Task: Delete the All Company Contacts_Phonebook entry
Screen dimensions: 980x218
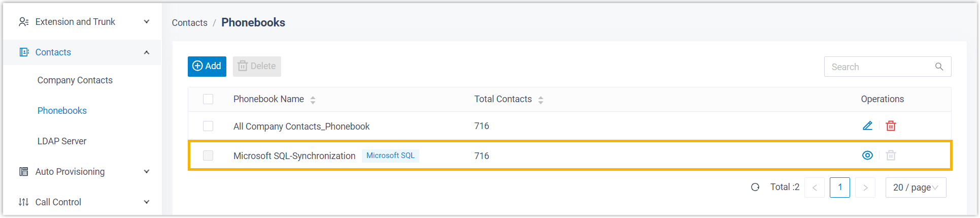Action: click(891, 126)
